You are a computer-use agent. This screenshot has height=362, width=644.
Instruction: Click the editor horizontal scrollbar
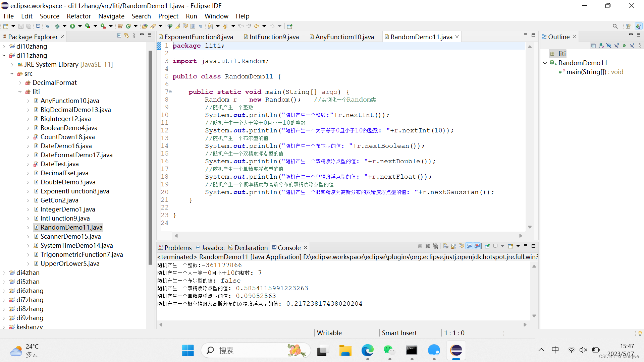(x=348, y=236)
